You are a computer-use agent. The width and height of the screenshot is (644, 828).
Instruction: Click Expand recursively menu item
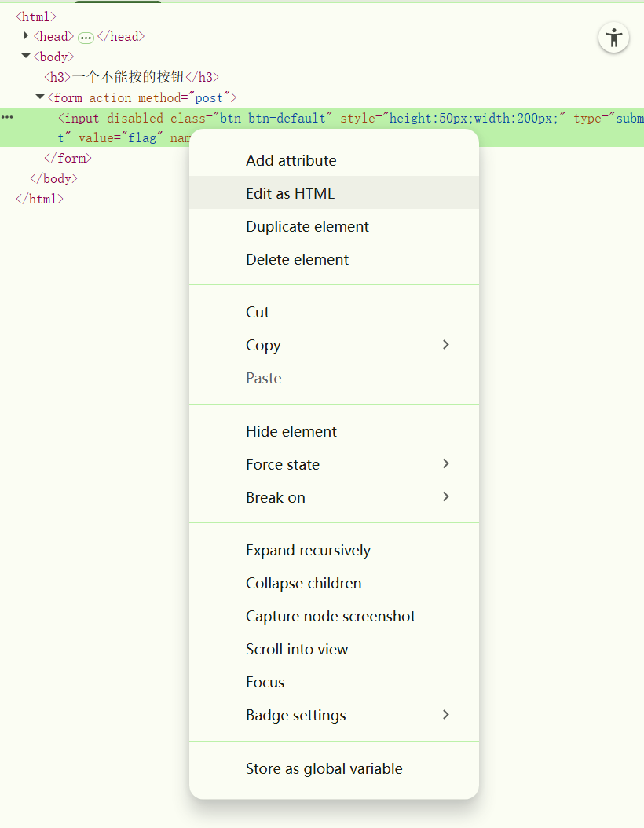pyautogui.click(x=308, y=550)
